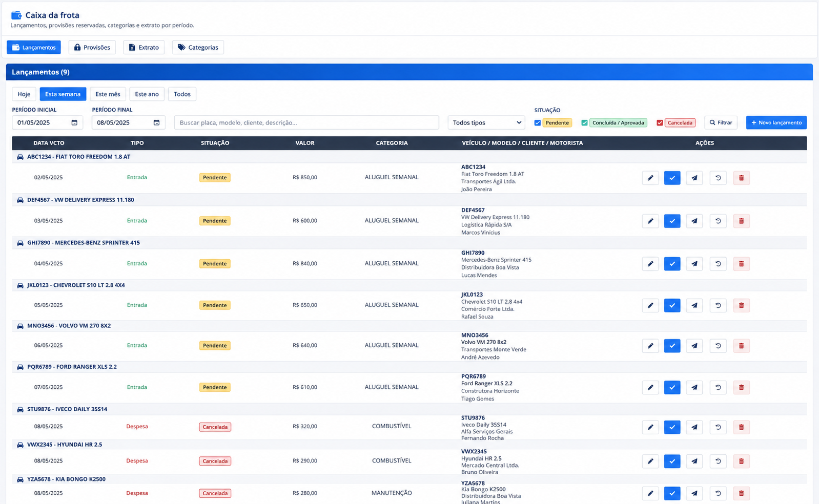Open calendar picker for Período Final
Viewport: 819px width, 504px height.
(x=156, y=123)
